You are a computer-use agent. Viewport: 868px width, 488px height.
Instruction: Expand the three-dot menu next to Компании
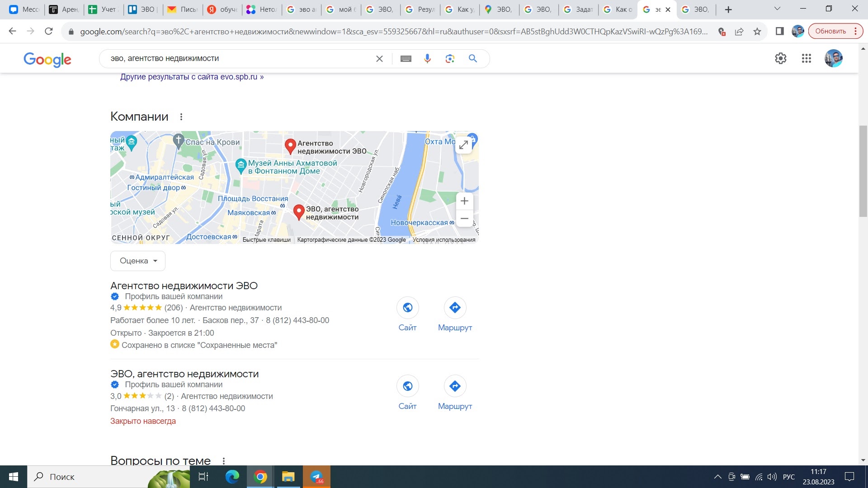pyautogui.click(x=181, y=117)
